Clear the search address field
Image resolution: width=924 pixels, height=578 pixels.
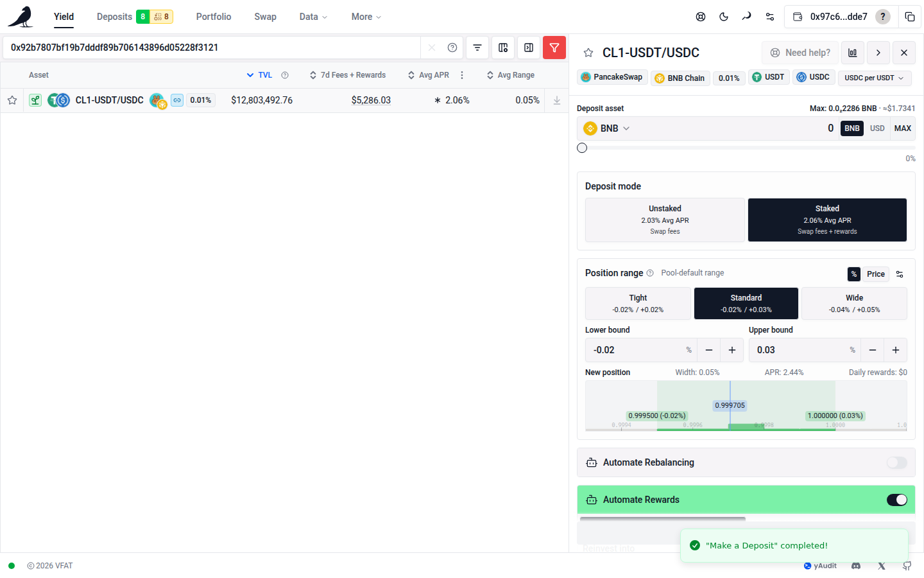(432, 48)
